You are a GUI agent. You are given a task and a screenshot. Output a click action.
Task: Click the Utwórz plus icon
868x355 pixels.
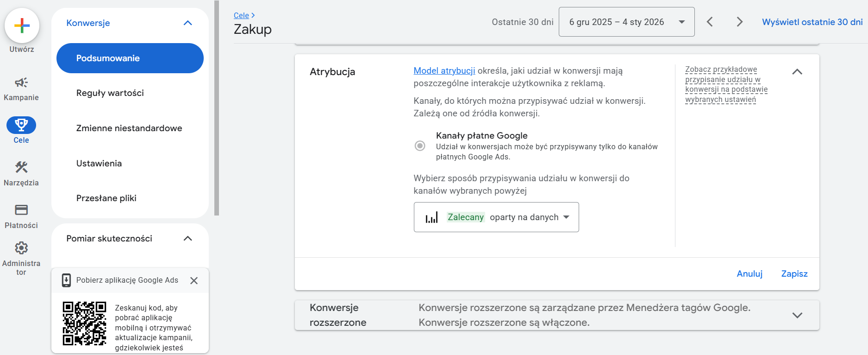click(22, 25)
